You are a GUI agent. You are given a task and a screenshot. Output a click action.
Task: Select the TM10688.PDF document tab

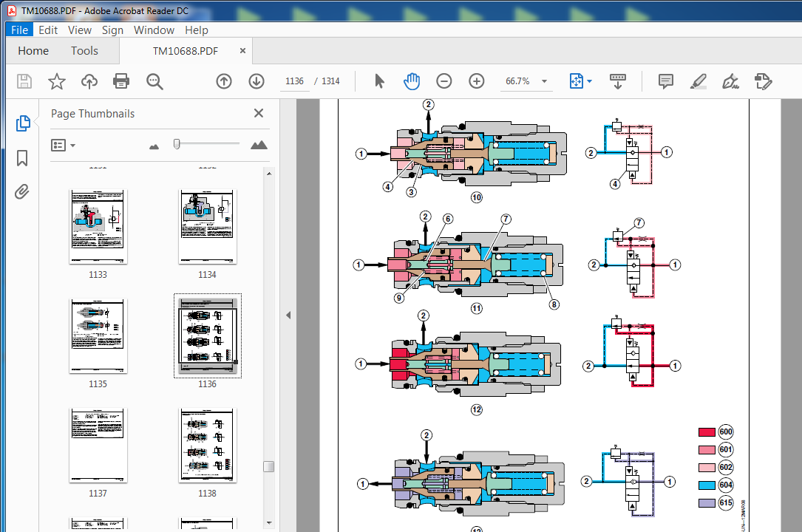185,51
